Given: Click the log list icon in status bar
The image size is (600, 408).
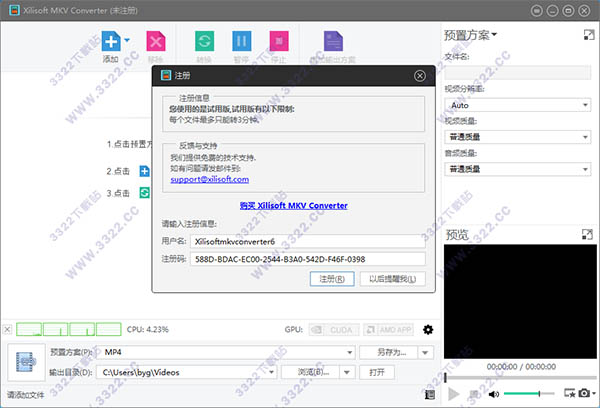Looking at the screenshot, I should pos(430,394).
